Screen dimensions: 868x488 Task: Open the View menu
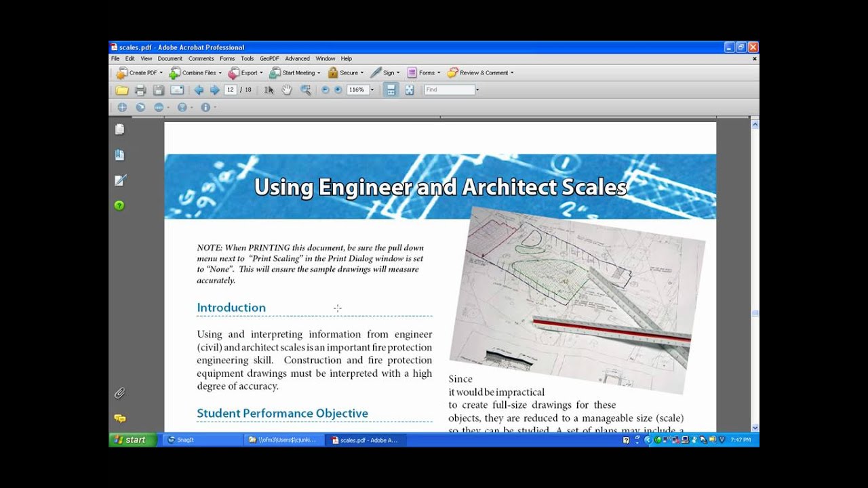(146, 59)
